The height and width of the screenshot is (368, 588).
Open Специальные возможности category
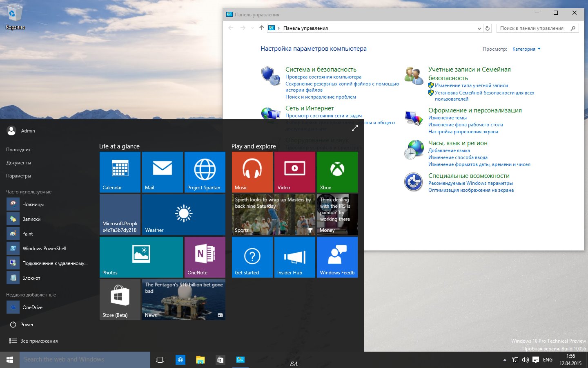(469, 176)
